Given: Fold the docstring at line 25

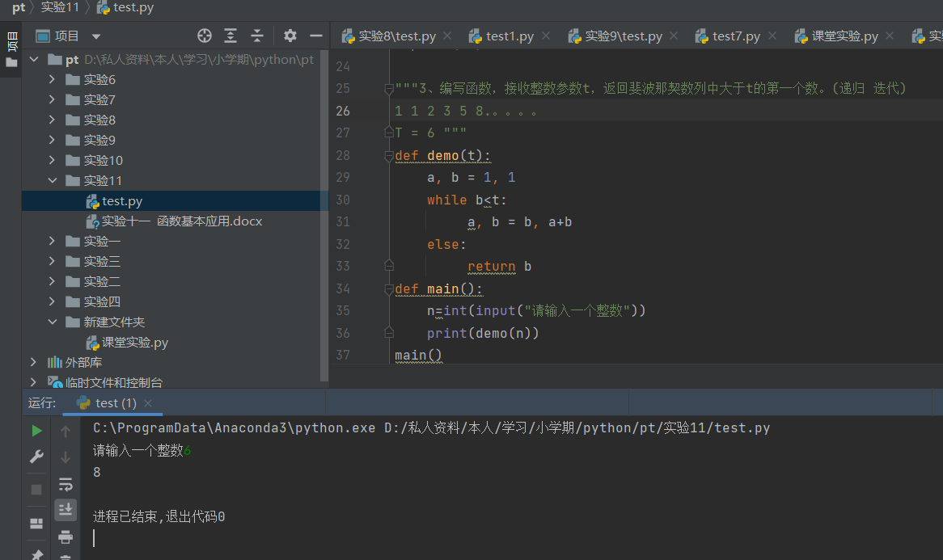Looking at the screenshot, I should [388, 89].
